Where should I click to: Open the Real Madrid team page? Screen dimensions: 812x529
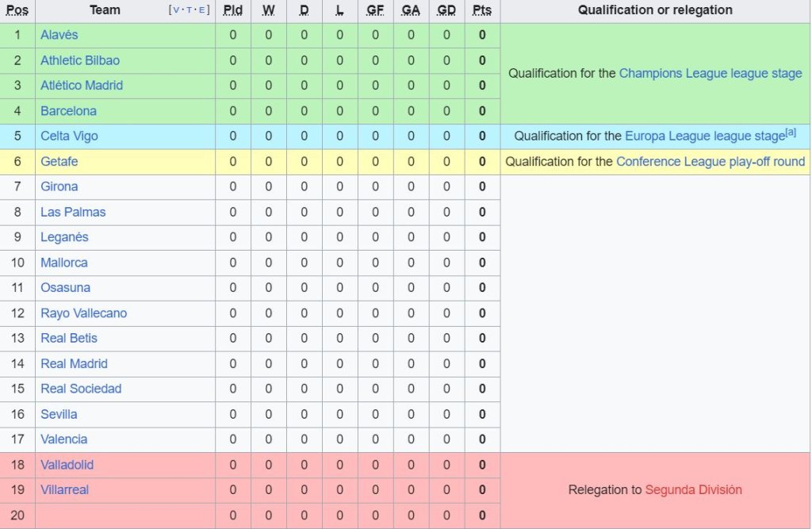coord(74,364)
